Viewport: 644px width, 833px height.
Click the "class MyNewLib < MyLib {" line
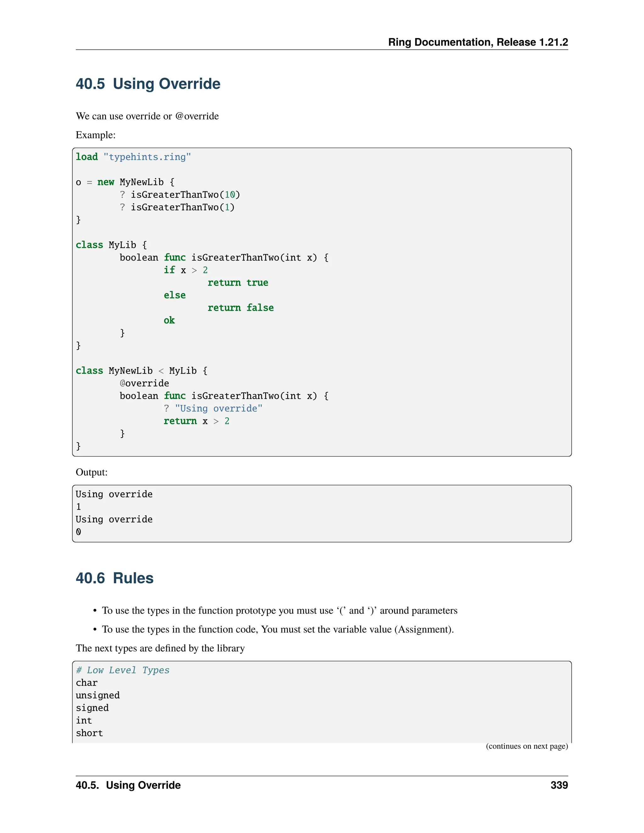[142, 371]
